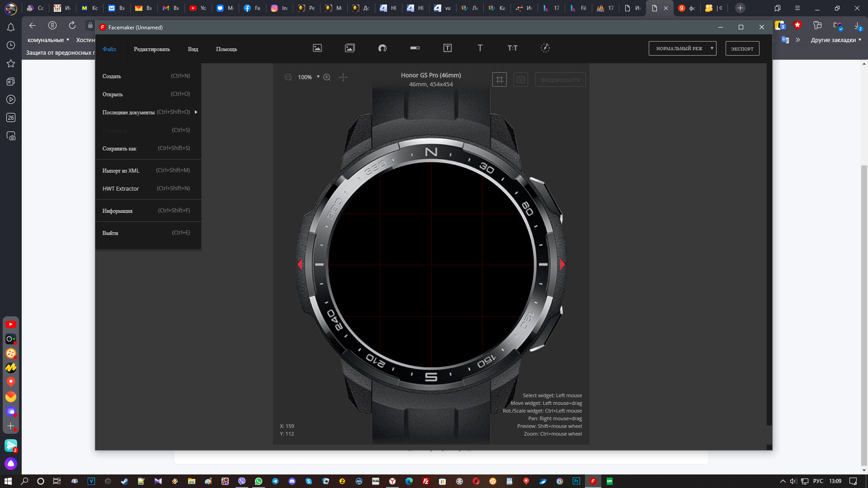Viewport: 868px width, 488px height.
Task: Zoom out the watch canvas
Action: coord(288,77)
